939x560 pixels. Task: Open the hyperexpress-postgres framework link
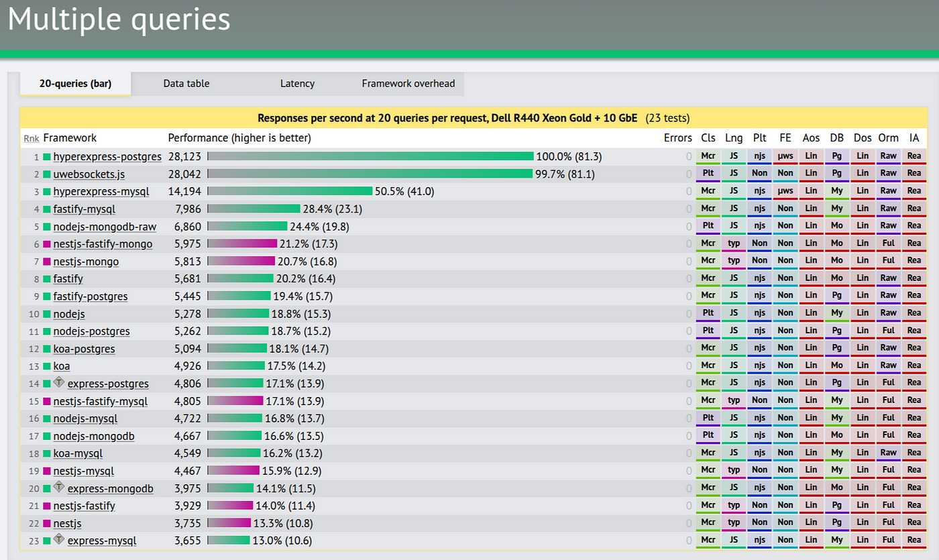(107, 156)
